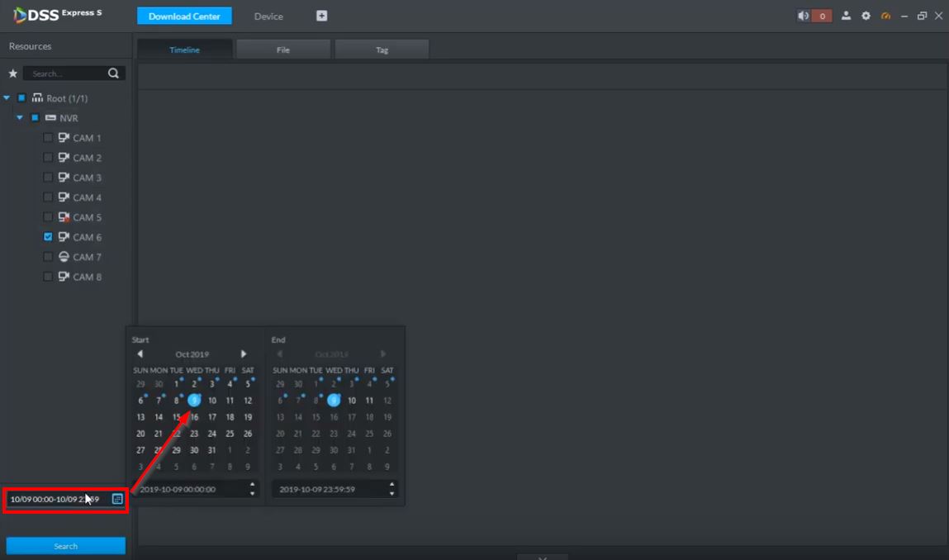Switch to the Device tab

click(x=268, y=17)
